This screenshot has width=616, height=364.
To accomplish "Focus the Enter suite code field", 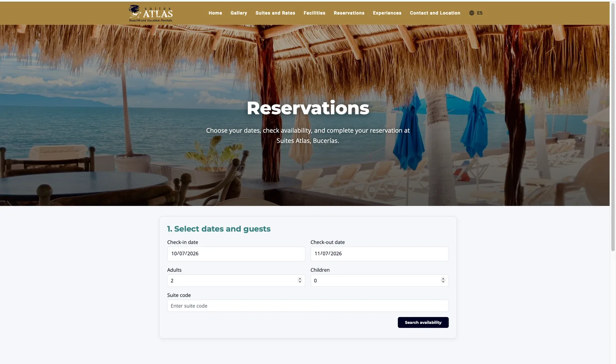I will (308, 306).
